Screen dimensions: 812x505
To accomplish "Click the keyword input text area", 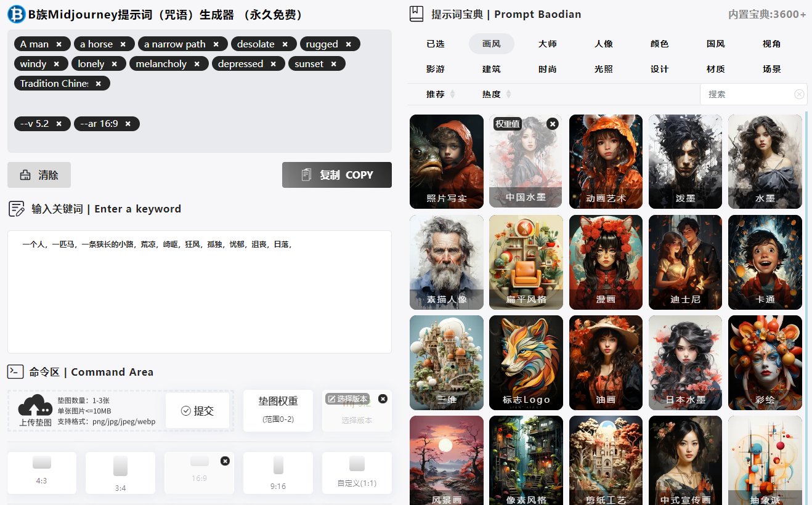I will [199, 296].
